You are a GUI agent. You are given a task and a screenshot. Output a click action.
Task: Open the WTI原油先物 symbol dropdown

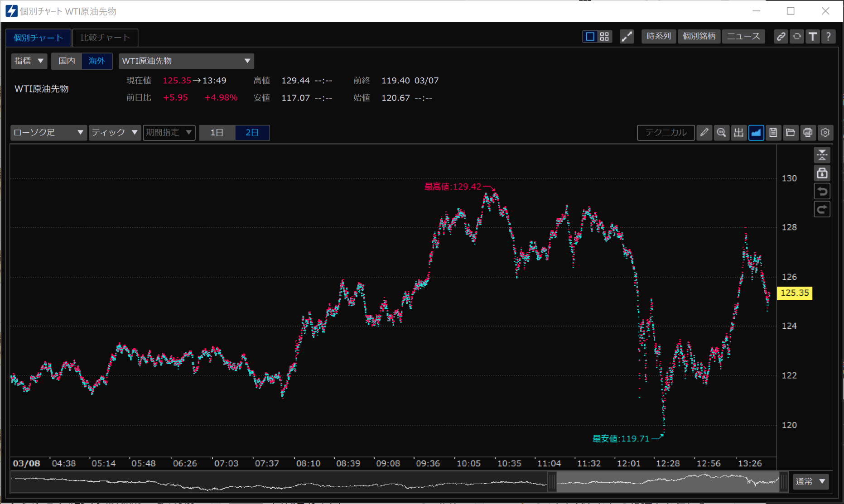click(186, 61)
